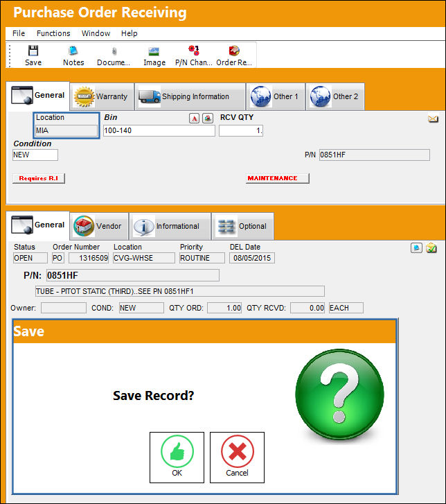Click the MAINTENANCE button
The image size is (446, 504).
278,178
